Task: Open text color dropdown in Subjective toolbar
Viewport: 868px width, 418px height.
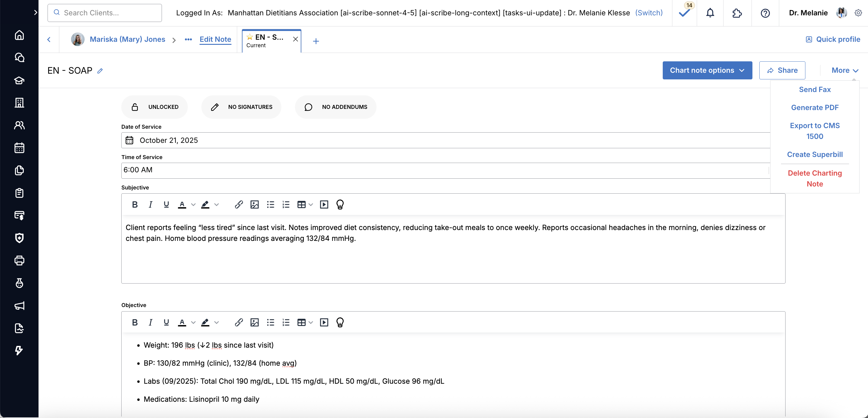Action: pyautogui.click(x=193, y=204)
